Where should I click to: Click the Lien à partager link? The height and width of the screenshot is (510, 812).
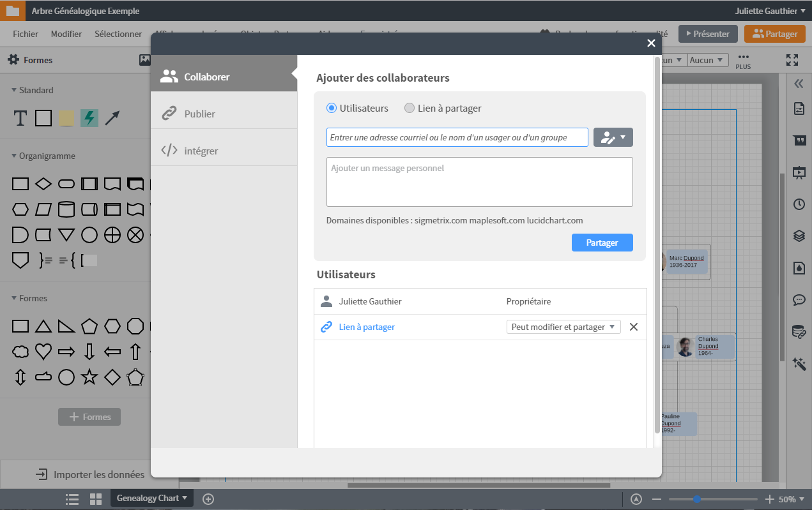tap(367, 327)
